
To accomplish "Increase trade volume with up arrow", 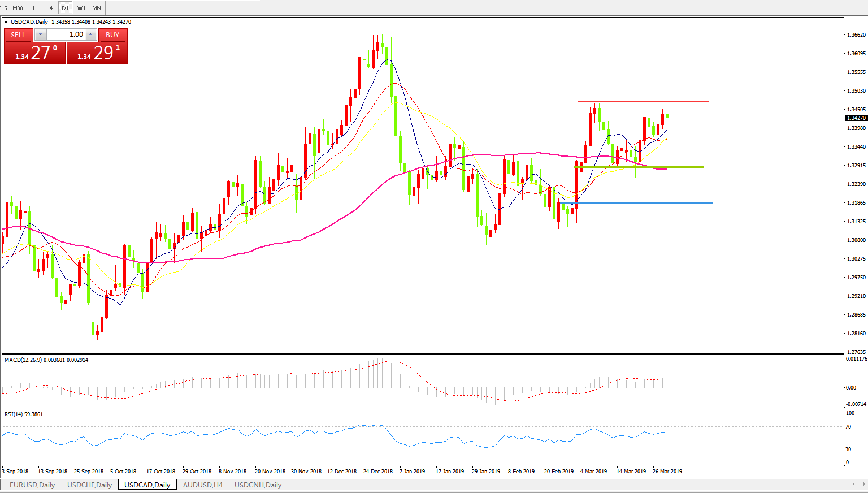I will click(x=91, y=35).
